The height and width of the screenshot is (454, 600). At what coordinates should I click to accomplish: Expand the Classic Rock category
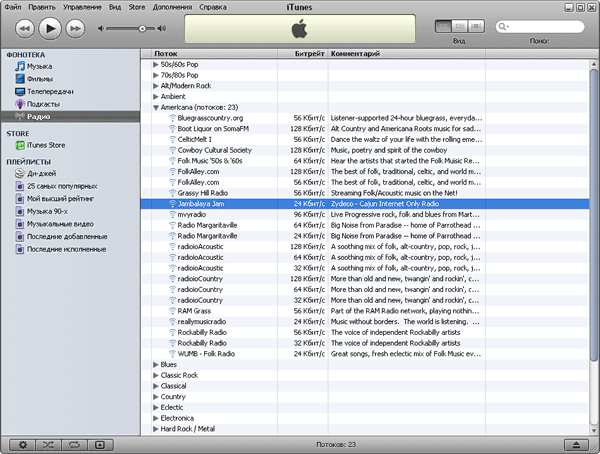pos(156,375)
